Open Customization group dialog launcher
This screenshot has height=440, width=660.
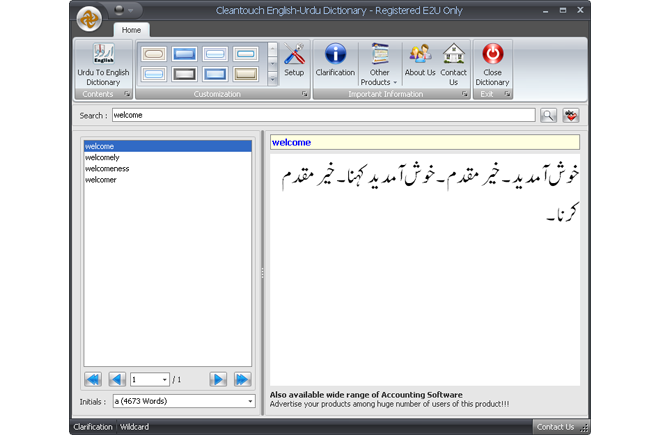(304, 94)
